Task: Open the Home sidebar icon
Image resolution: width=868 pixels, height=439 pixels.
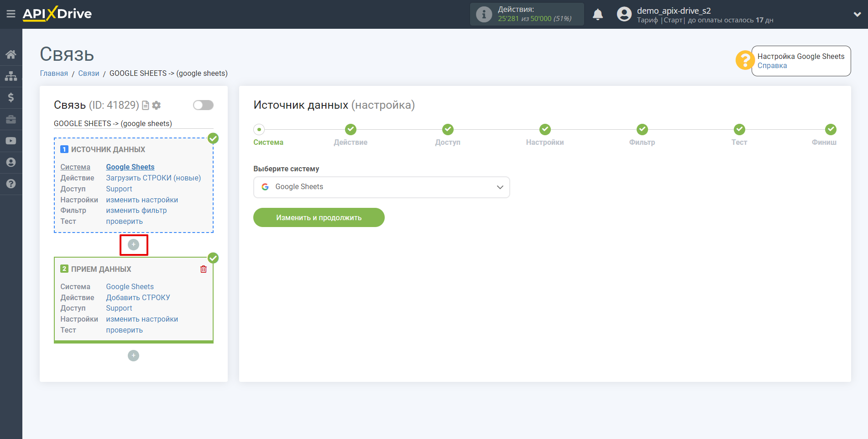Action: click(x=11, y=54)
